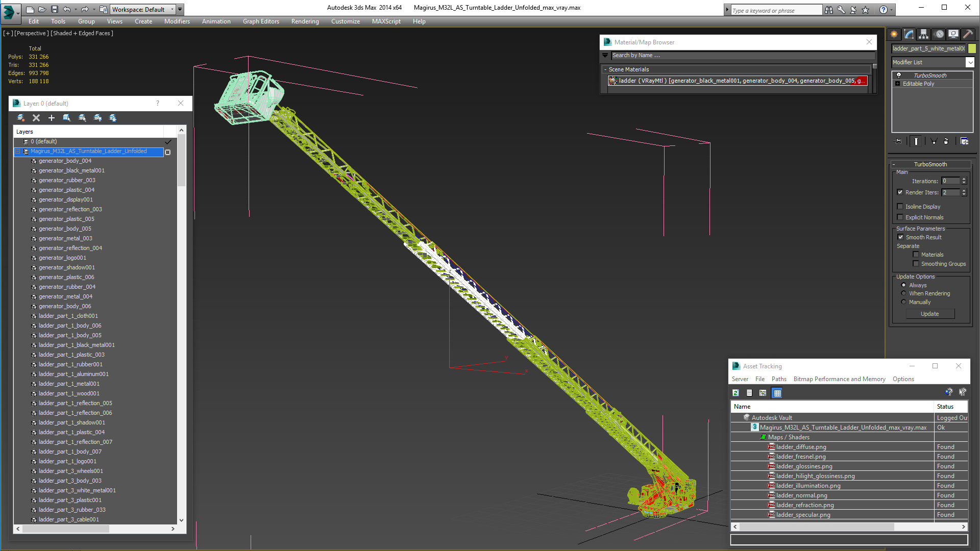The height and width of the screenshot is (551, 980).
Task: Collapse the Magirus_M32L layer tree node
Action: point(18,152)
